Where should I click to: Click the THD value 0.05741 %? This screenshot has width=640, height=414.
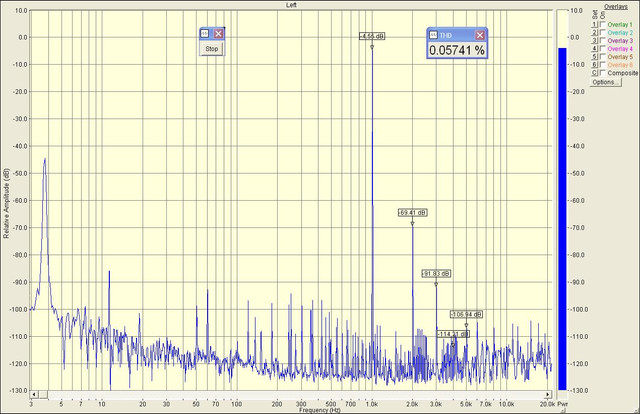(457, 50)
